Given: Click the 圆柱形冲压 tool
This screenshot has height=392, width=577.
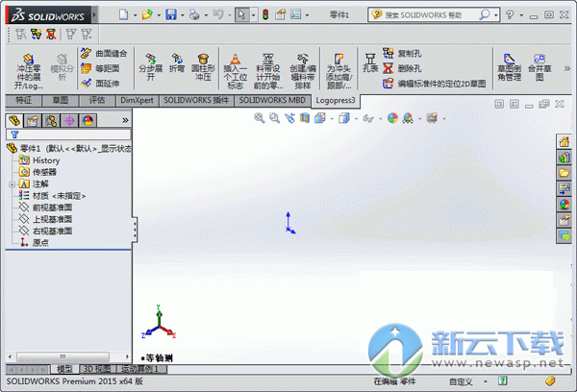Looking at the screenshot, I should pyautogui.click(x=203, y=67).
